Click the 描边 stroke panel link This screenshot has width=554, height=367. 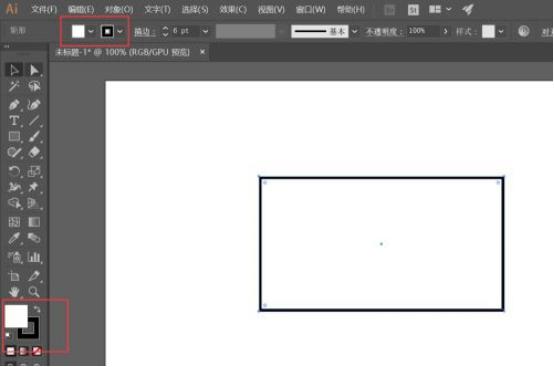[x=145, y=32]
